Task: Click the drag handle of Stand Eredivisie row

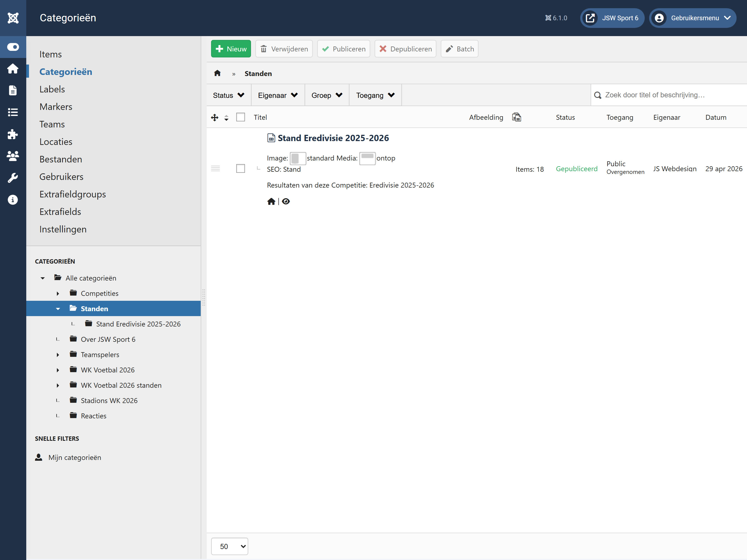Action: coord(215,168)
